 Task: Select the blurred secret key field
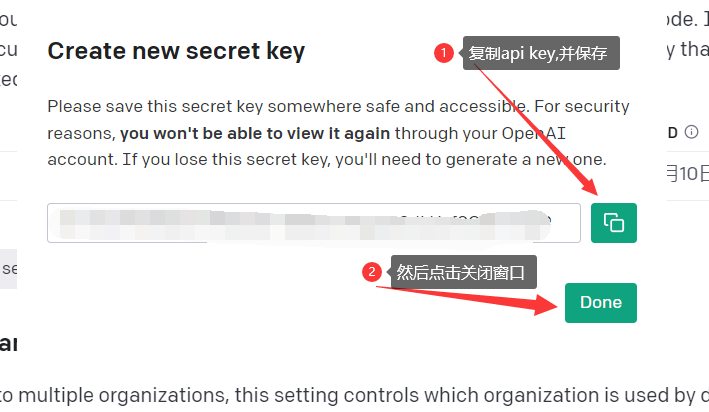coord(314,223)
